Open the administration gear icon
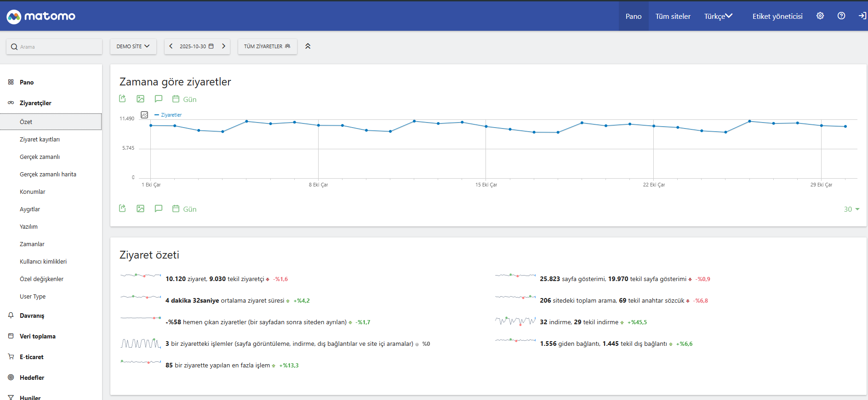 820,16
